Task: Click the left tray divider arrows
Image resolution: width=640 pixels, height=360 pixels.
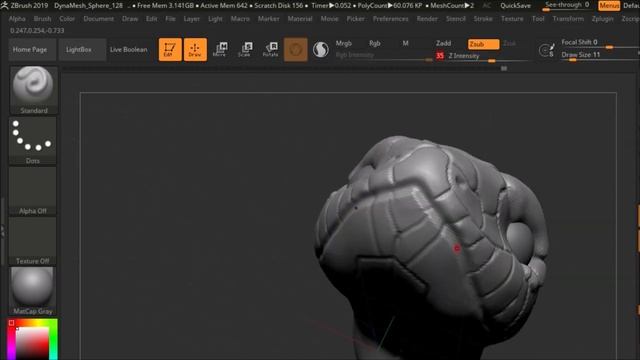Action: [2, 232]
